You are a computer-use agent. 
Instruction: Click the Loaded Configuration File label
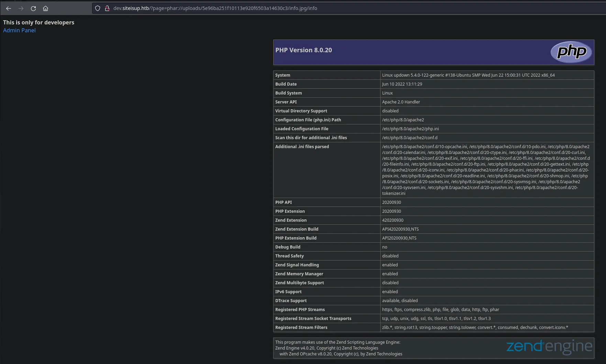(x=301, y=129)
